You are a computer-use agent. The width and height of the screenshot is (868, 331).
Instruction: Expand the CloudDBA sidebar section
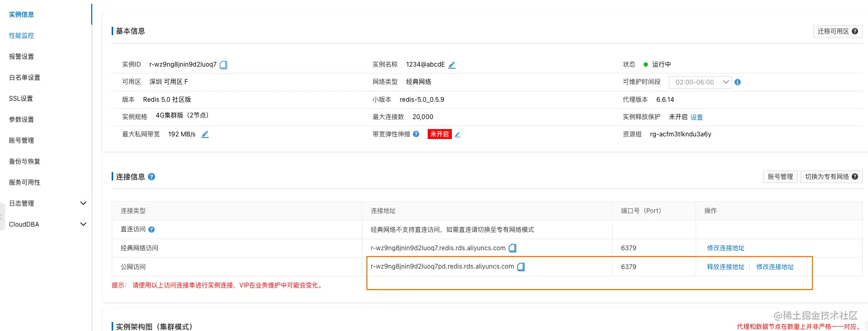click(83, 225)
